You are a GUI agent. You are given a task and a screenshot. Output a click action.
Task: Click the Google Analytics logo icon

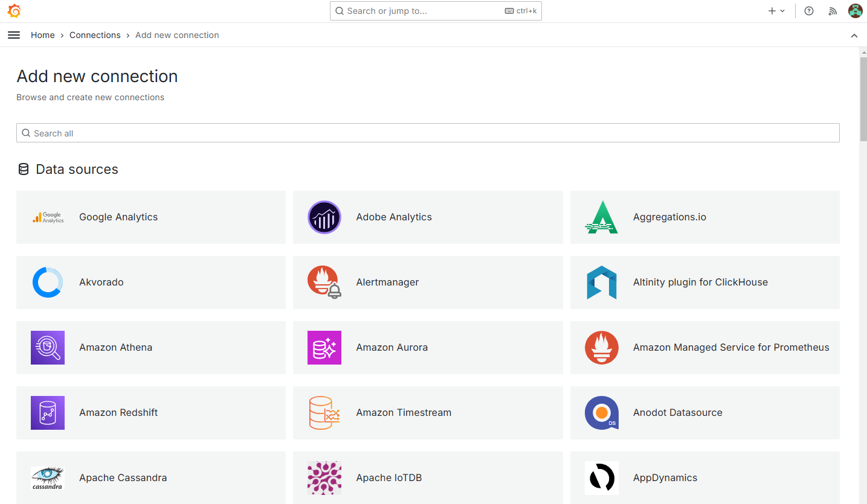click(48, 217)
